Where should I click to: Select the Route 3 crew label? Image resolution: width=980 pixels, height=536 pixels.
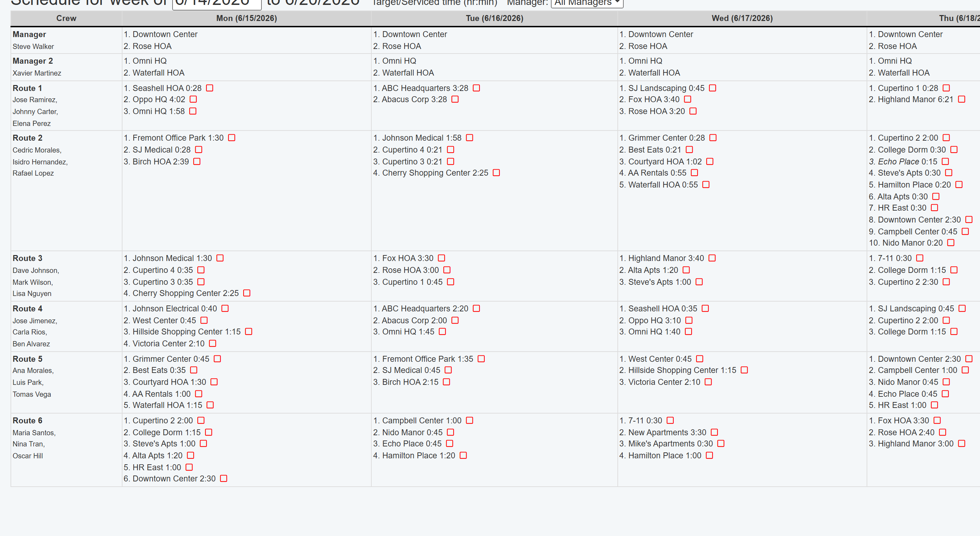(27, 258)
